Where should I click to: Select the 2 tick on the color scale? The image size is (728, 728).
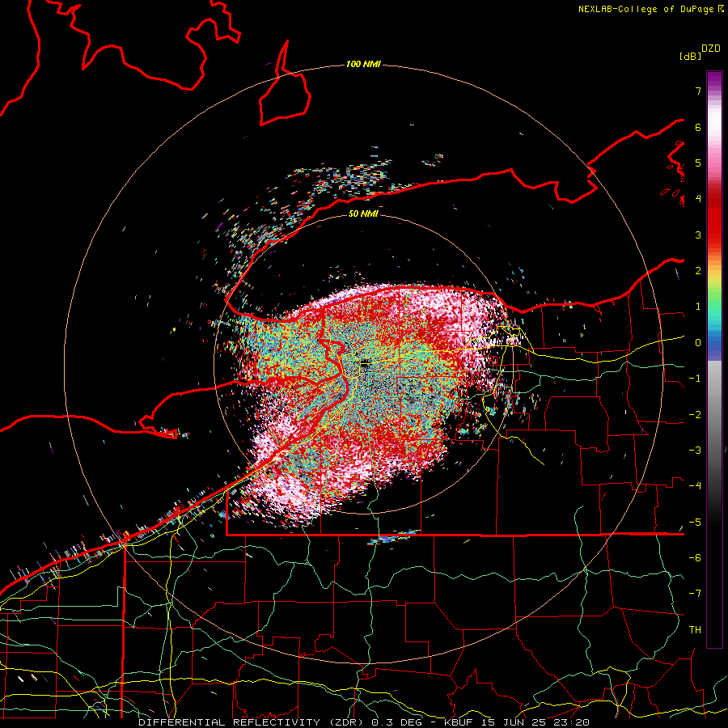point(698,271)
